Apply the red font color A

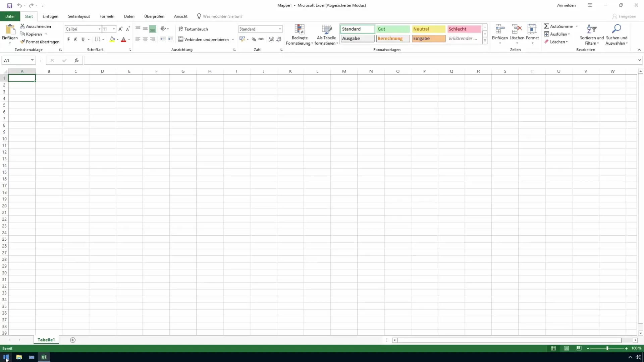pyautogui.click(x=123, y=39)
